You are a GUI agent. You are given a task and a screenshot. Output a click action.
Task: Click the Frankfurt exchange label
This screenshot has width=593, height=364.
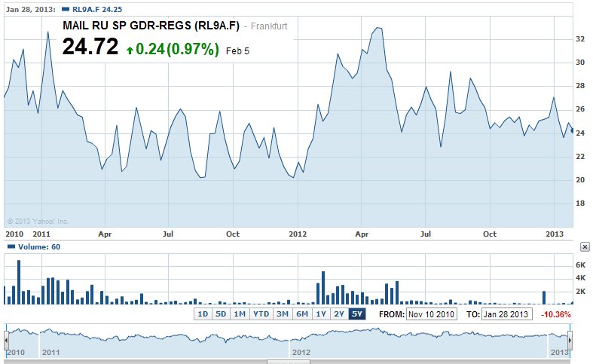(269, 26)
